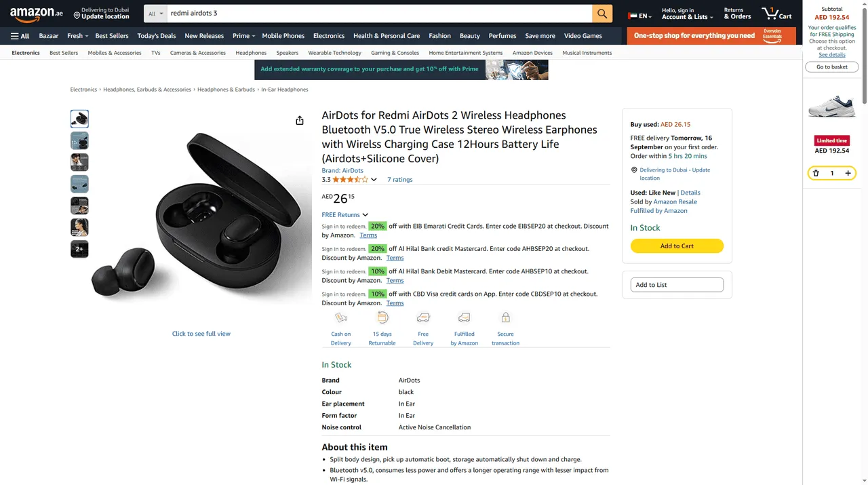Screen dimensions: 868x485
Task: Click the Secure transaction lock icon
Action: pos(505,317)
